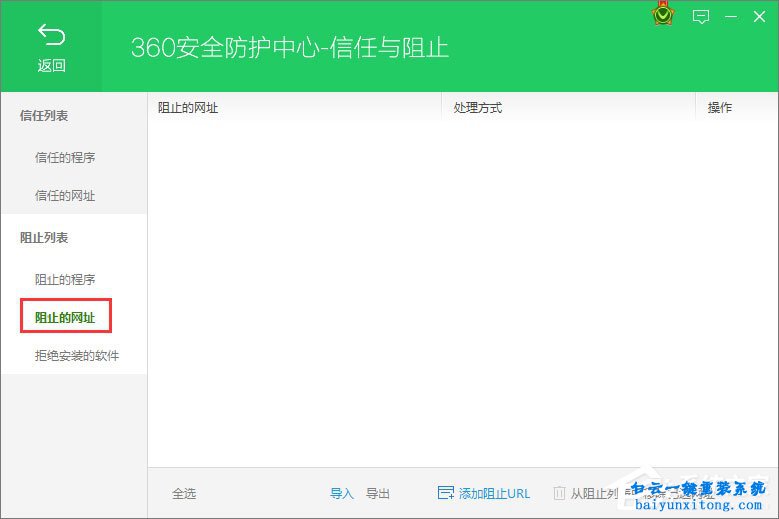Click 全选 to select all entries

point(184,493)
